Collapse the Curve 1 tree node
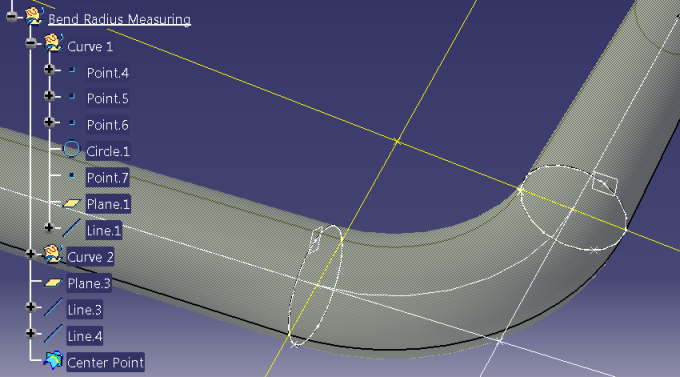Viewport: 680px width, 377px height. point(30,43)
